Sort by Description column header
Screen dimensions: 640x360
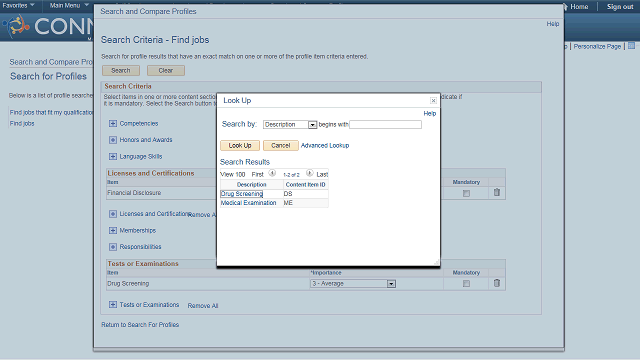pos(251,185)
